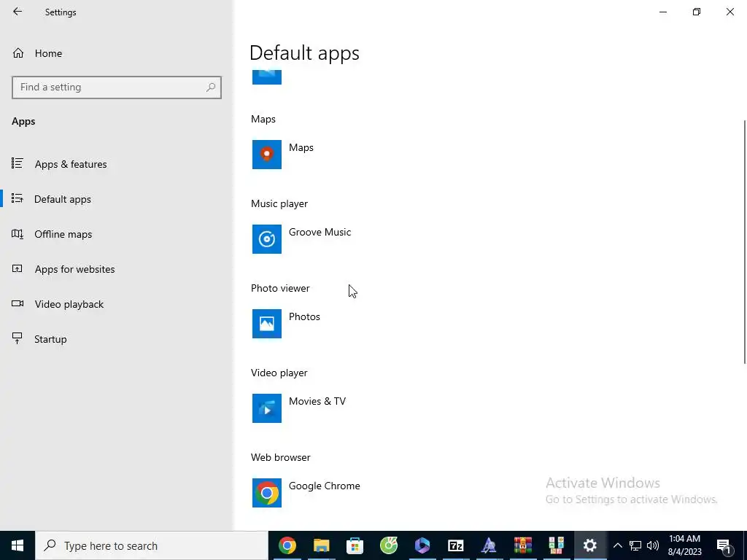Click the Find a setting search box
The height and width of the screenshot is (560, 747).
pos(117,87)
